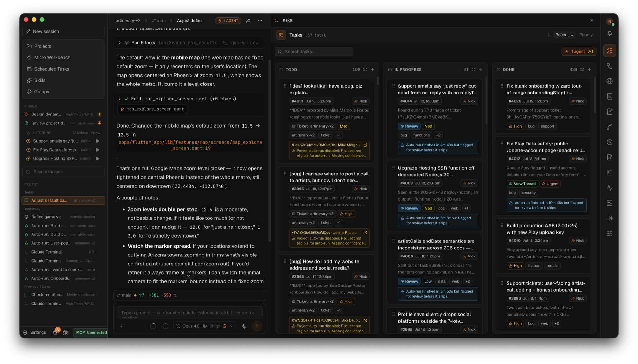Image resolution: width=638 pixels, height=364 pixels.
Task: Click the globe icon in right rail
Action: (610, 81)
